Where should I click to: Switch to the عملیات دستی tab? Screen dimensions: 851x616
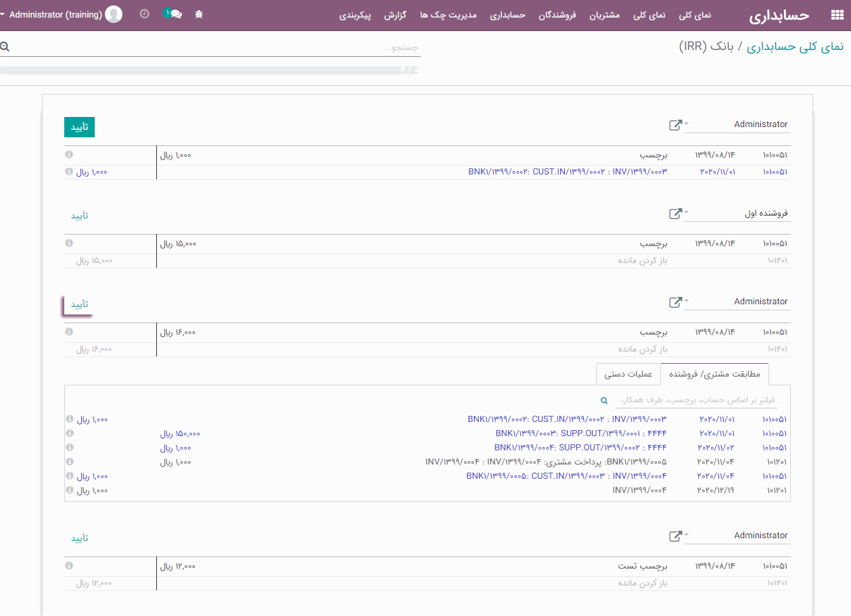pyautogui.click(x=628, y=374)
